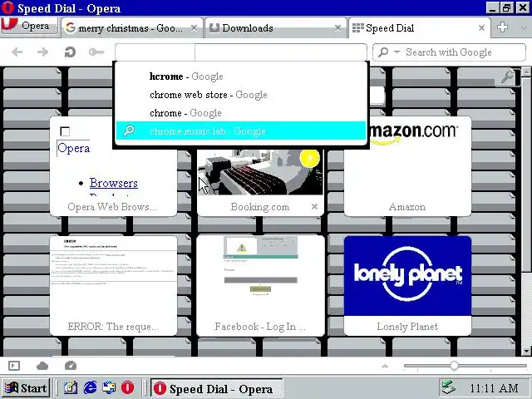532x399 pixels.
Task: Choose the hcrome - Google suggestion
Action: pyautogui.click(x=241, y=76)
